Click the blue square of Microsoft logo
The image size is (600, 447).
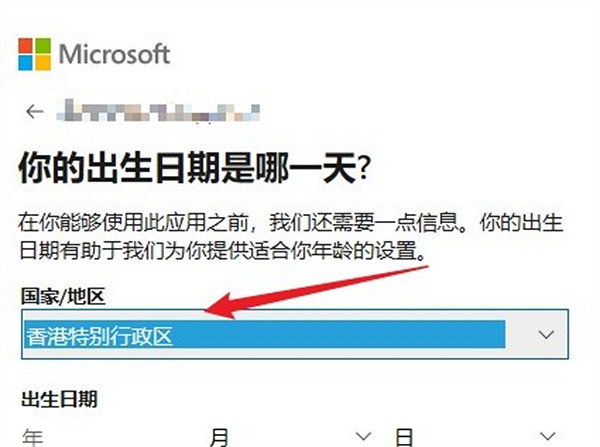click(x=26, y=63)
